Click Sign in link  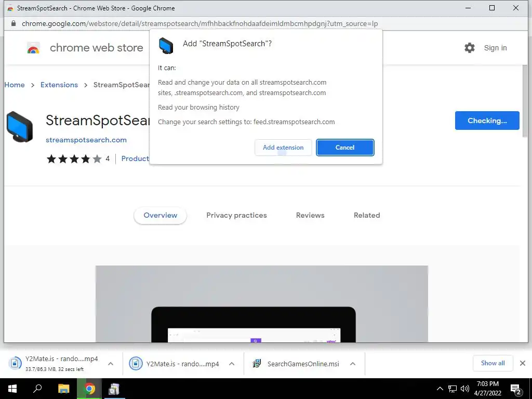495,48
